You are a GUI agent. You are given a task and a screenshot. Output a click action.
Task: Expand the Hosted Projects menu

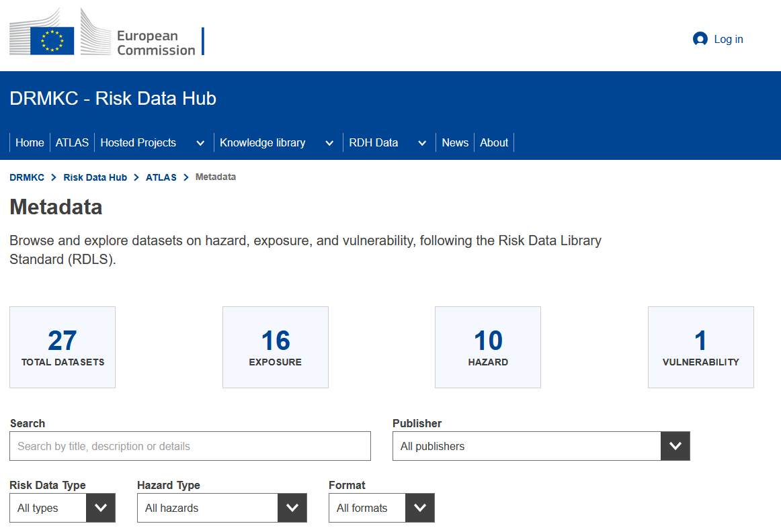pyautogui.click(x=138, y=142)
